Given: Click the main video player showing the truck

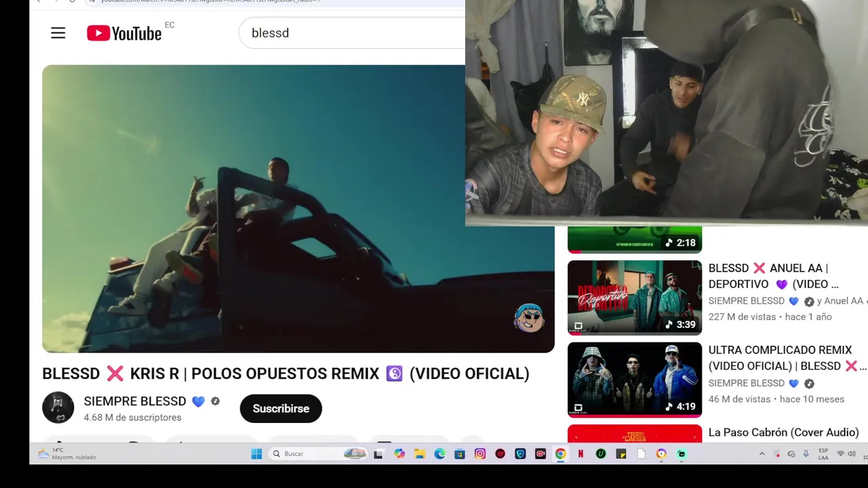Looking at the screenshot, I should click(x=298, y=209).
